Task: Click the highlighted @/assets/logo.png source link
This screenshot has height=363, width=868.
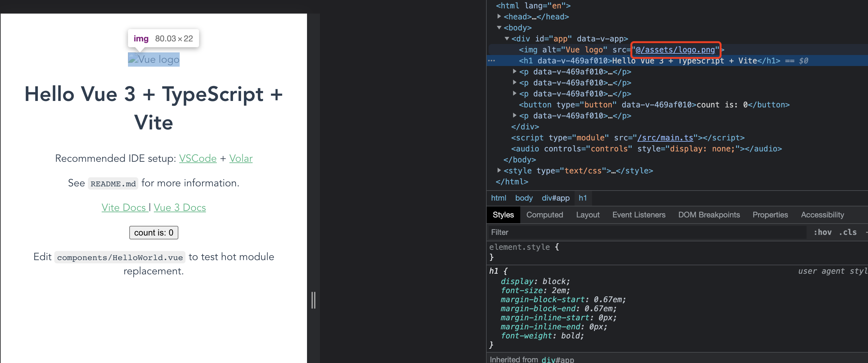Action: click(x=675, y=50)
